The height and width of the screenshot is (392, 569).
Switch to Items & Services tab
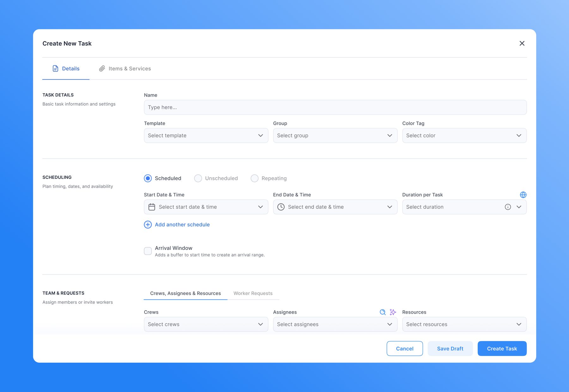[x=125, y=69]
